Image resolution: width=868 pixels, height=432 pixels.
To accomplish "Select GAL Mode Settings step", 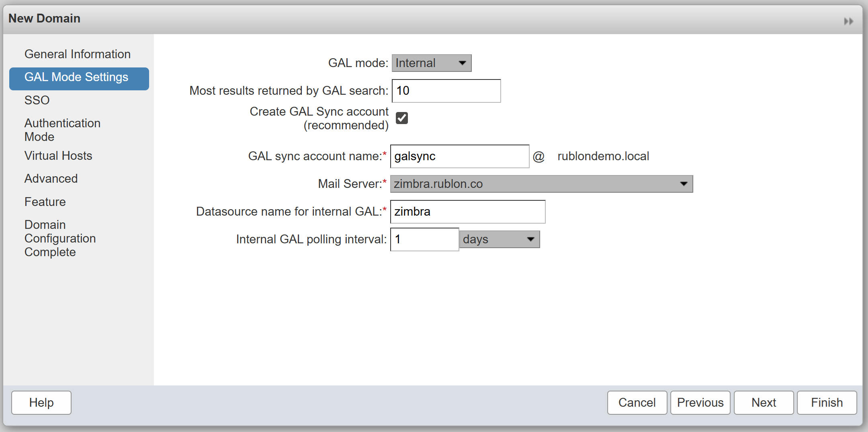I will tap(79, 77).
